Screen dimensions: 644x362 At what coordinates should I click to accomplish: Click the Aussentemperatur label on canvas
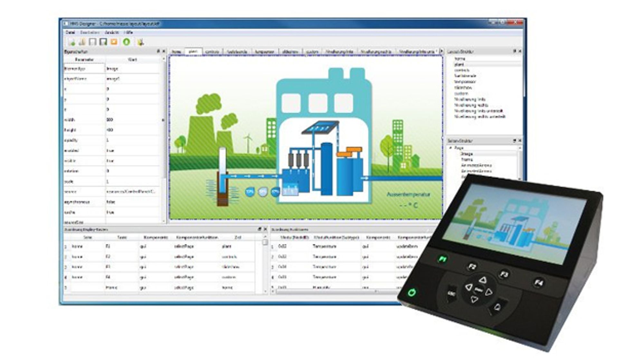[x=408, y=195]
